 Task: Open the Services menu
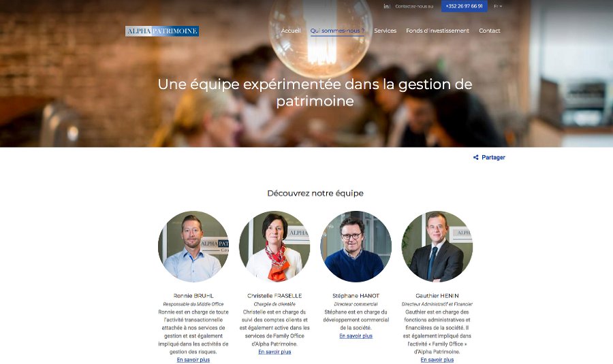pyautogui.click(x=385, y=31)
